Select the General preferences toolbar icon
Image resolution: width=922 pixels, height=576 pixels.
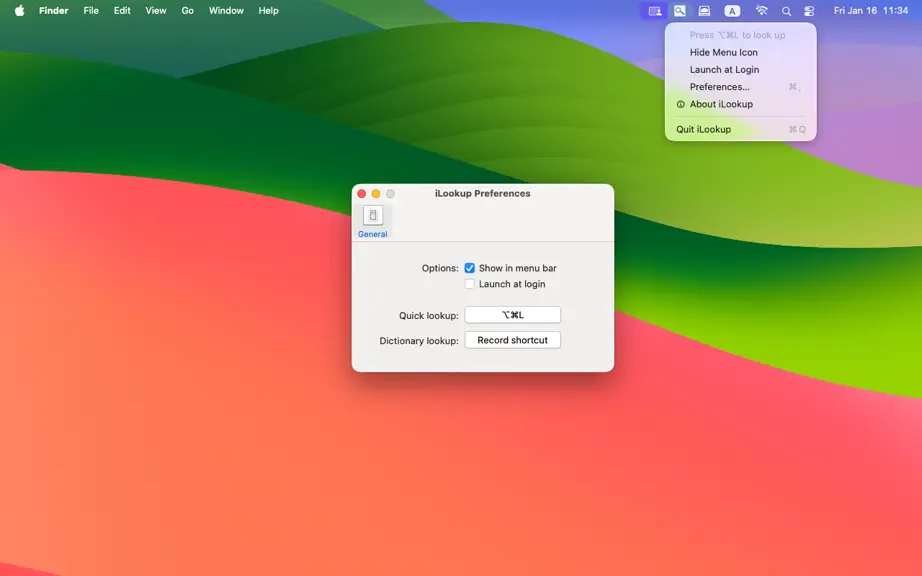(x=372, y=222)
